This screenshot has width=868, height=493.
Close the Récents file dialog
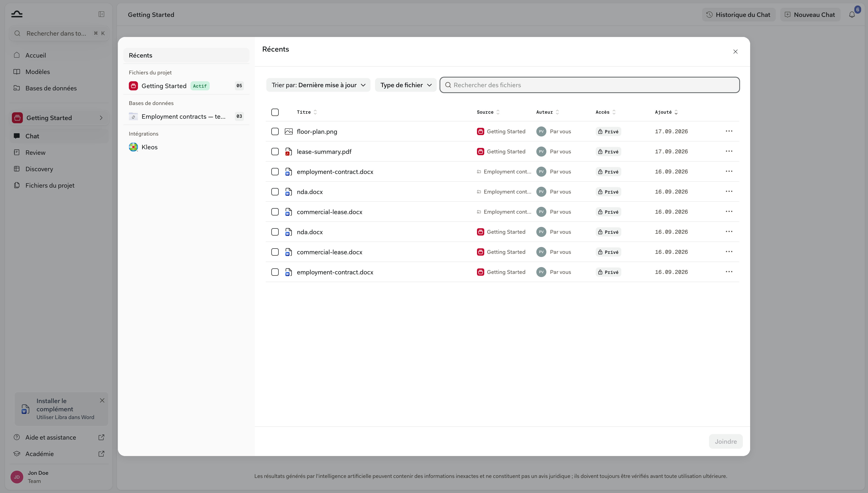click(x=735, y=51)
